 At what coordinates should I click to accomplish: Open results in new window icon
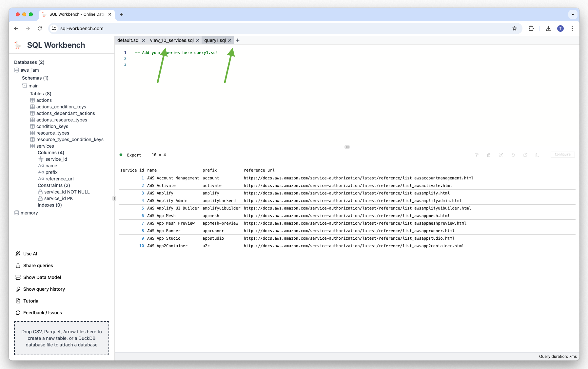click(525, 155)
